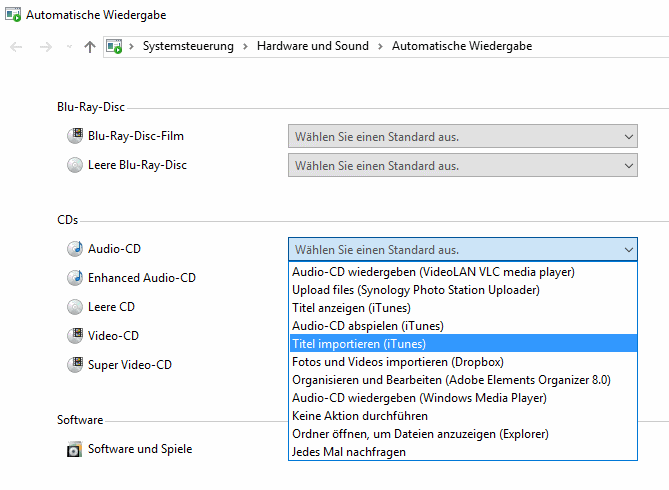Click the Audio-CD music note icon
Viewport: 669px width, 490px height.
click(x=75, y=248)
